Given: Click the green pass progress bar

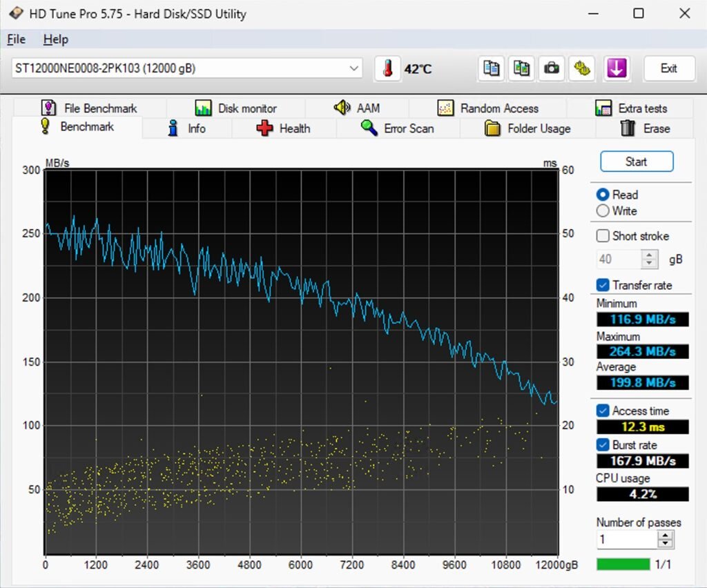Looking at the screenshot, I should tap(623, 564).
